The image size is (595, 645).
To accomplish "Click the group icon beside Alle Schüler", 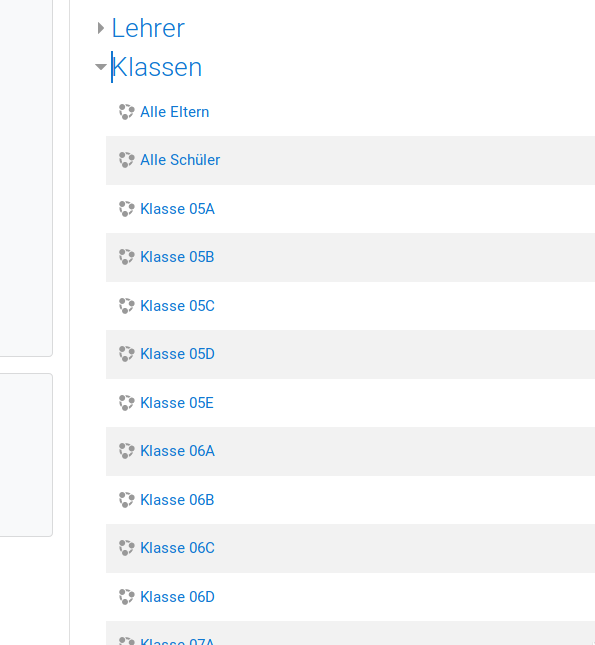I will point(126,160).
